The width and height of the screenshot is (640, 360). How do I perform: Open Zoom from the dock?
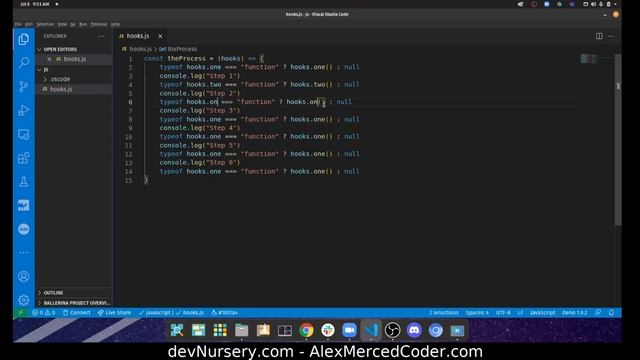tap(349, 330)
